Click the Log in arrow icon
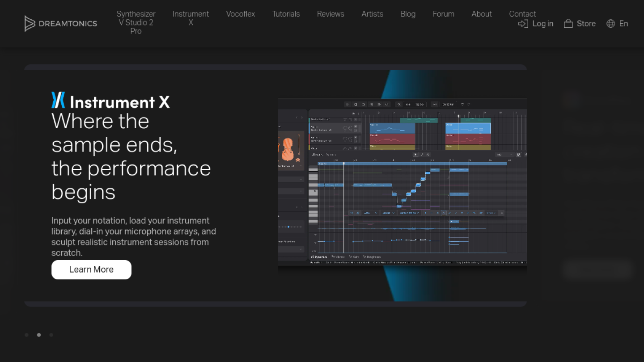The image size is (644, 362). pos(523,24)
